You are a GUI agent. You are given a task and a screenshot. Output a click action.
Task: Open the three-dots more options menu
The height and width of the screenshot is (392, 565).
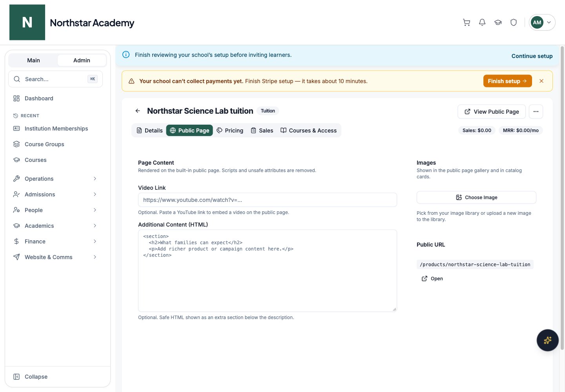(x=536, y=112)
